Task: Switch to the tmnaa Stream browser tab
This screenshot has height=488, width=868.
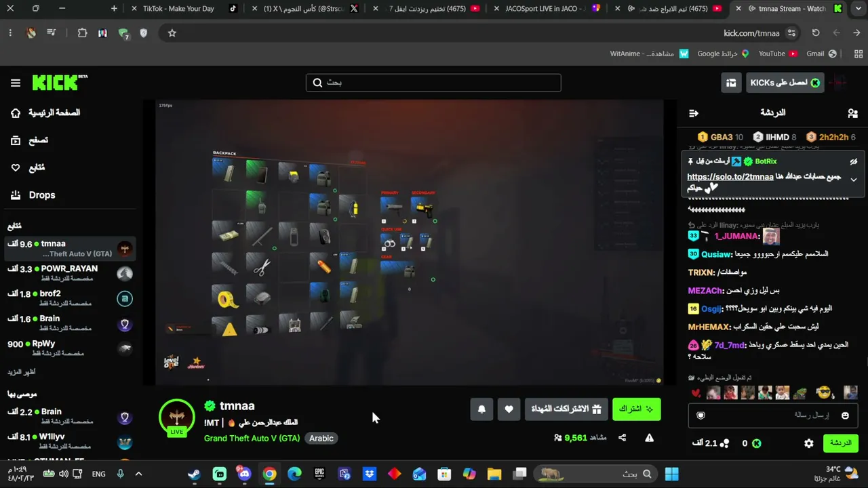Action: tap(791, 9)
